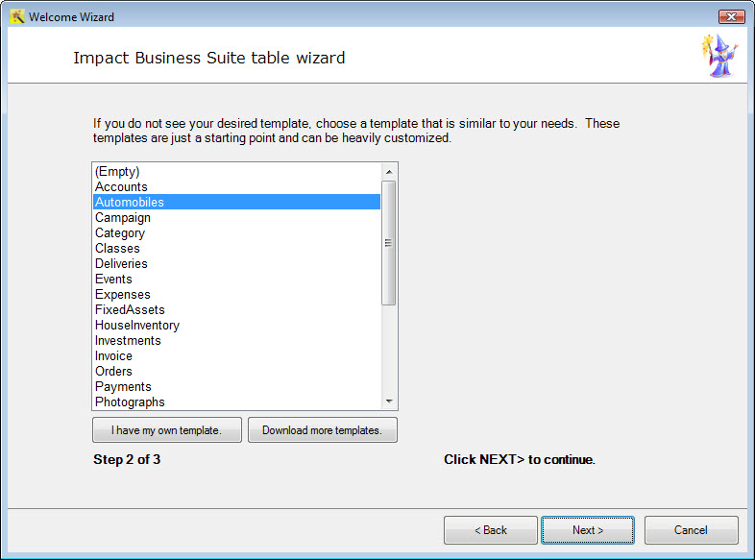Pick the Invoice template

coord(236,355)
